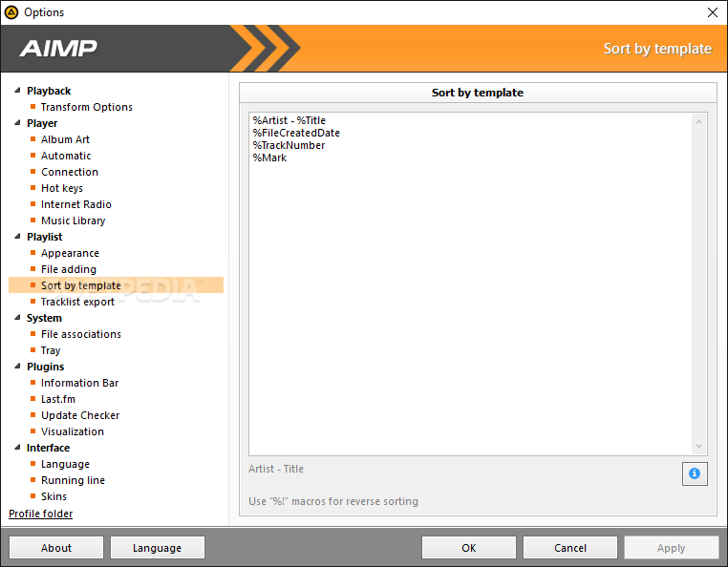This screenshot has width=728, height=567.
Task: Confirm with the OK button
Action: pos(469,548)
